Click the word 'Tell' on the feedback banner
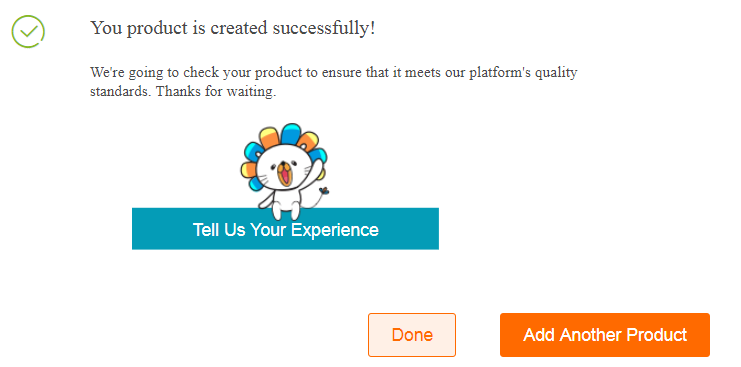This screenshot has height=367, width=741. [204, 230]
